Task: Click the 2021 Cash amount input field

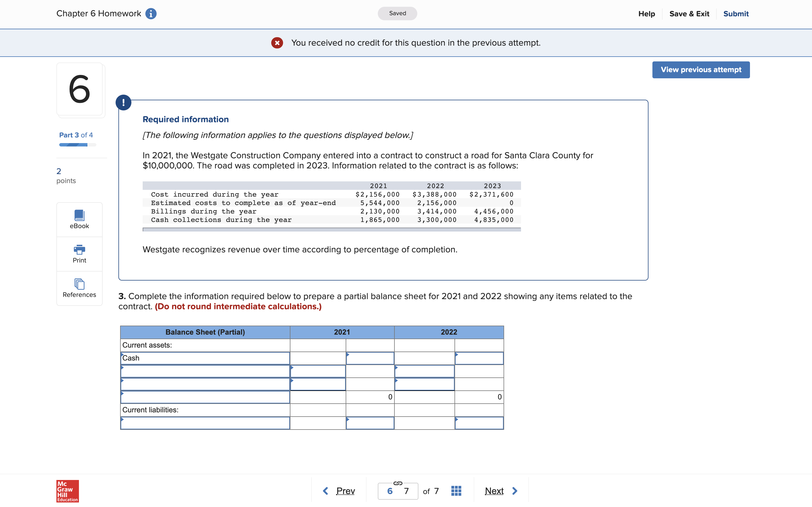Action: pyautogui.click(x=370, y=358)
